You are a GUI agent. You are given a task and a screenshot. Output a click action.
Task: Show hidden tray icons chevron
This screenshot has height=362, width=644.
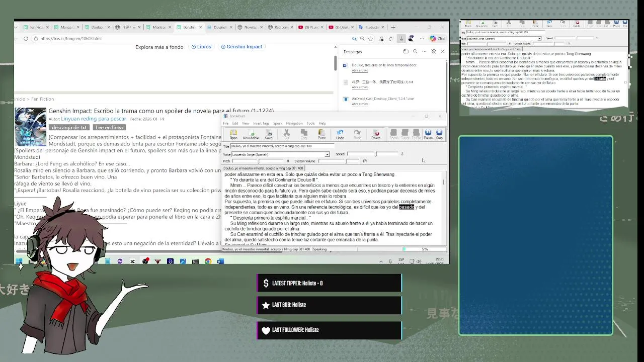point(381,261)
